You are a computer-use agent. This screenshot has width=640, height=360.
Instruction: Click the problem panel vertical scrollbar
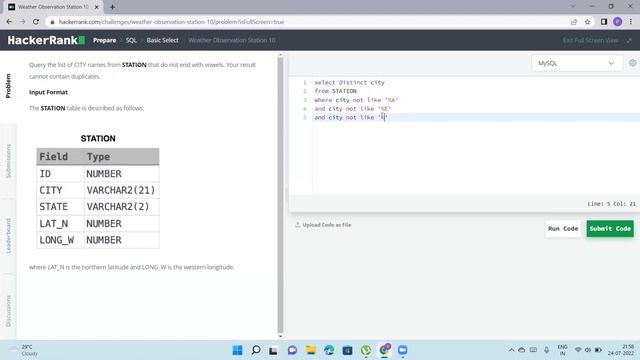[x=280, y=195]
